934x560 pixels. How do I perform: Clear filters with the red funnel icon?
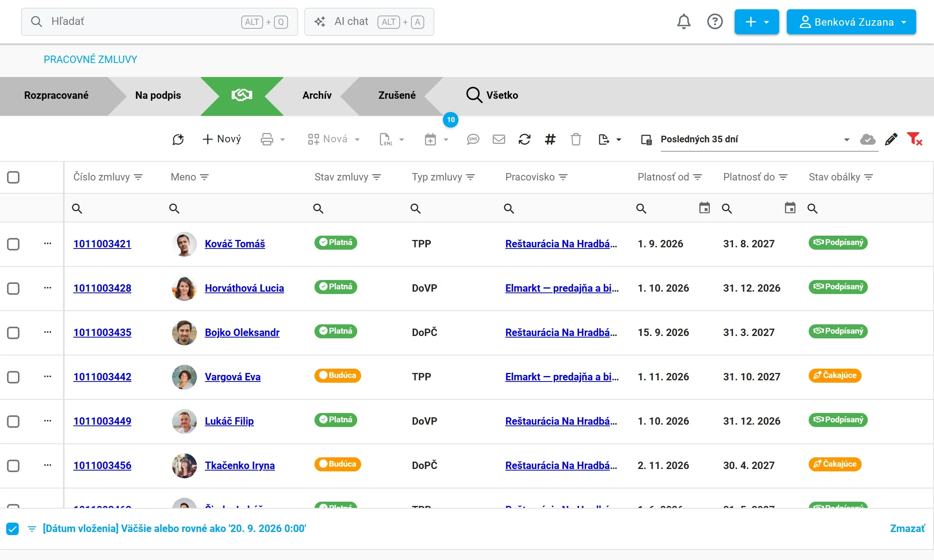click(915, 139)
